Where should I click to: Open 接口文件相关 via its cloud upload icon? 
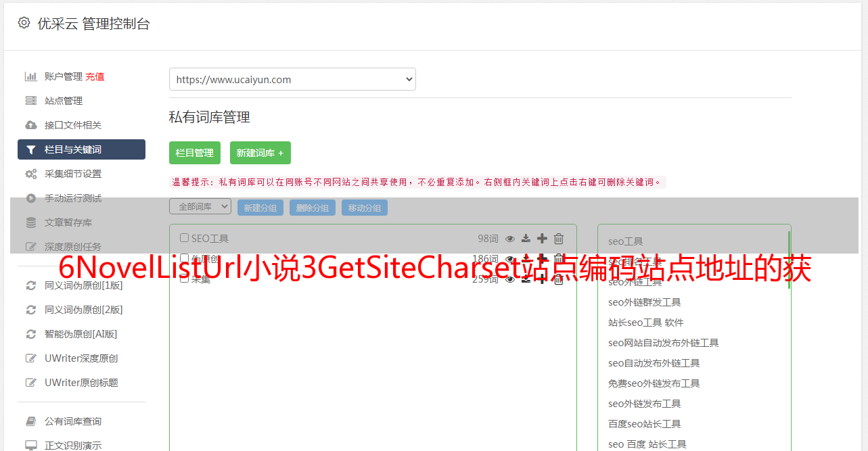30,125
